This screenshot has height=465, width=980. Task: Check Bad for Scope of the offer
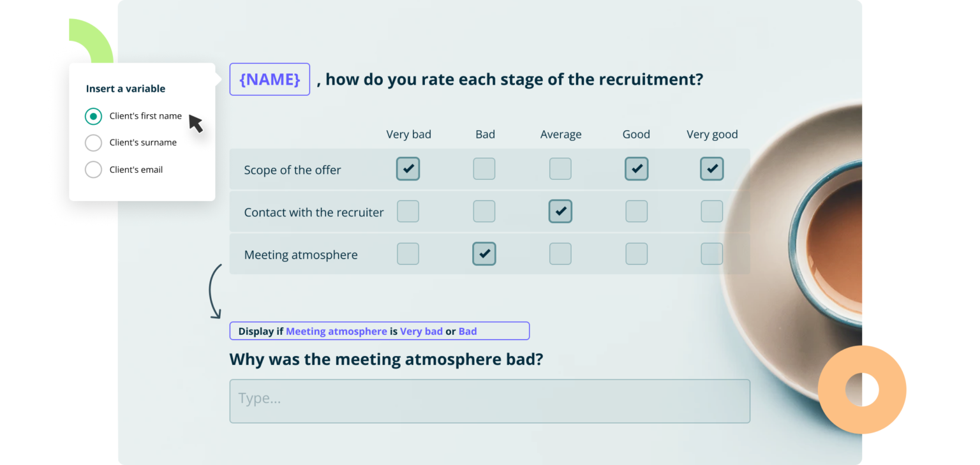click(x=484, y=169)
